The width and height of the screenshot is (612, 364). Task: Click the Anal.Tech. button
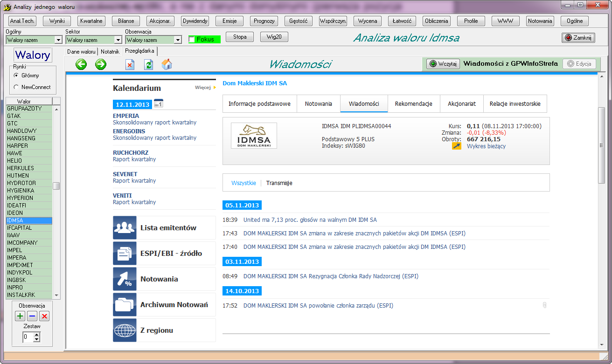click(22, 21)
